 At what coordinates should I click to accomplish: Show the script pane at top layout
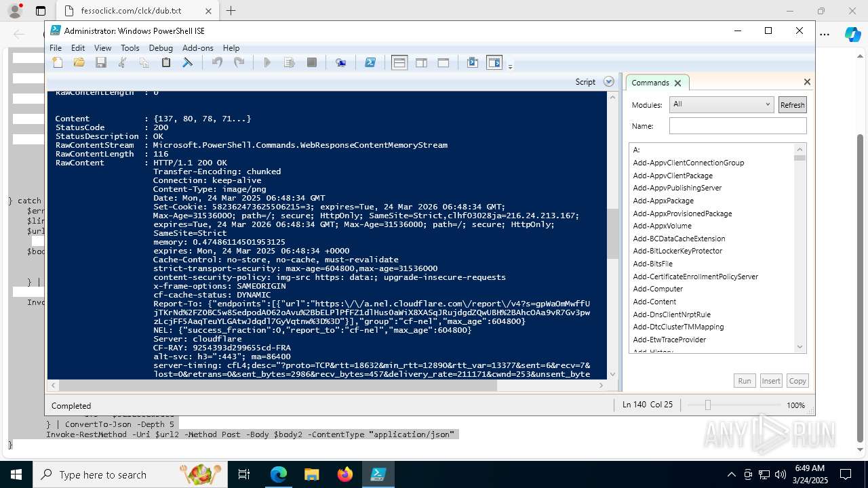click(x=399, y=63)
